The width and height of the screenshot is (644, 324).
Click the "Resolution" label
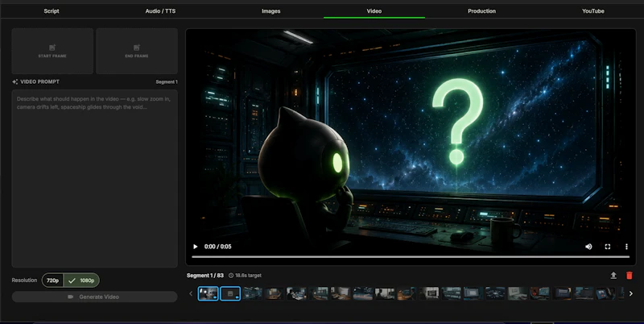click(x=24, y=280)
